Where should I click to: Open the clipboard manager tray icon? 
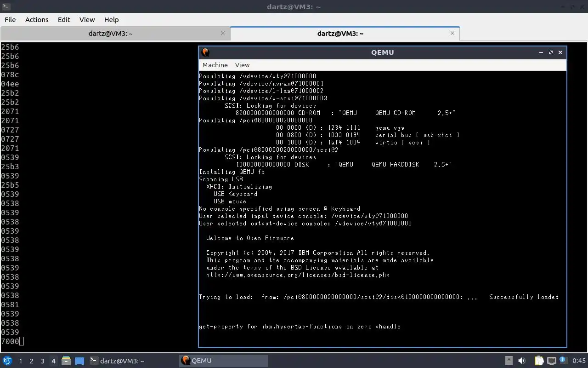tap(539, 361)
